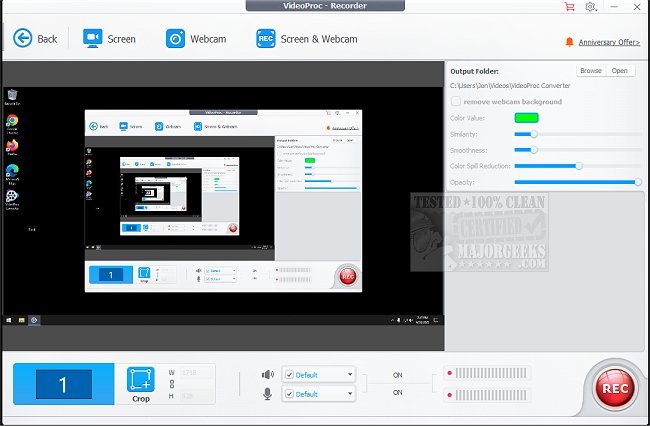Click the W width field
This screenshot has width=650, height=426.
(x=196, y=373)
